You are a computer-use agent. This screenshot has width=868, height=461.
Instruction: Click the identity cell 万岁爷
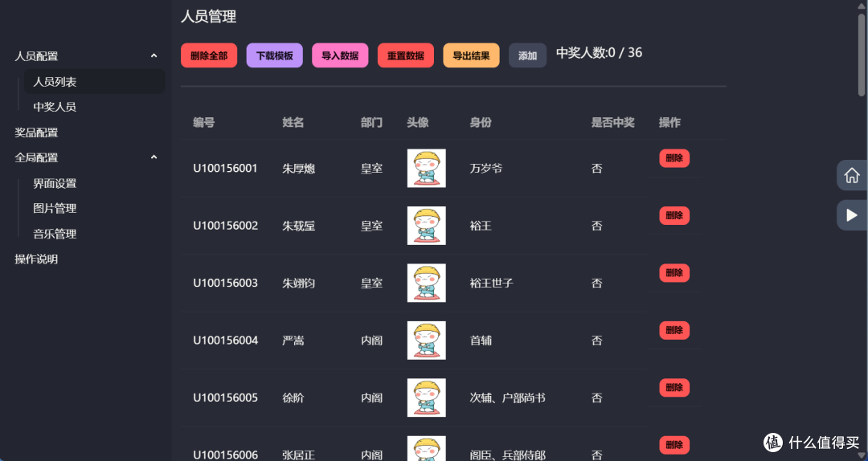click(x=486, y=168)
